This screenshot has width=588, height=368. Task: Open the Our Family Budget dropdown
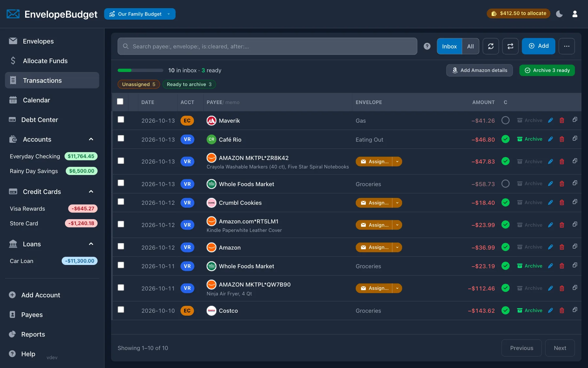140,14
